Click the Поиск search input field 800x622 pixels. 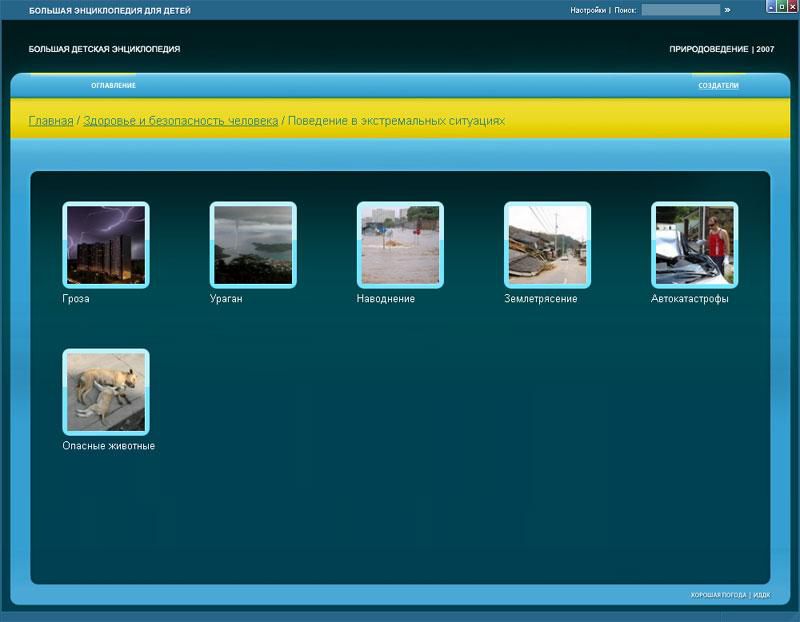[680, 10]
